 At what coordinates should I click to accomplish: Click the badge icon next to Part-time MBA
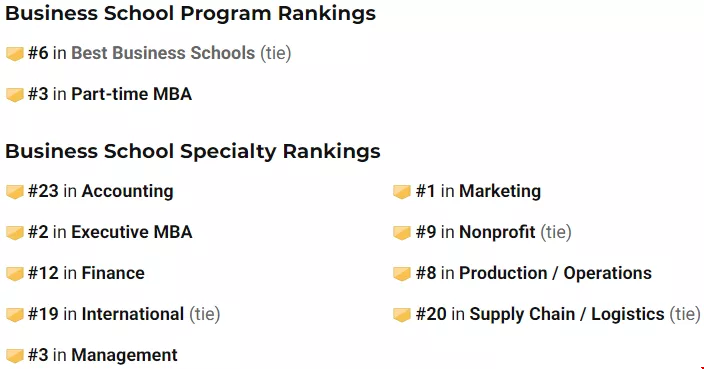click(x=14, y=95)
